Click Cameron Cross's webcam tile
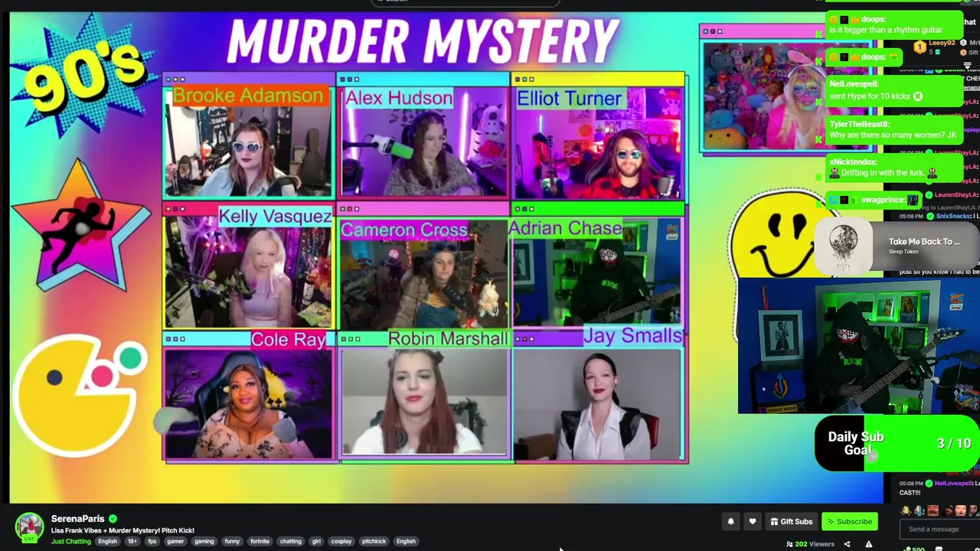The width and height of the screenshot is (980, 551). (x=423, y=273)
